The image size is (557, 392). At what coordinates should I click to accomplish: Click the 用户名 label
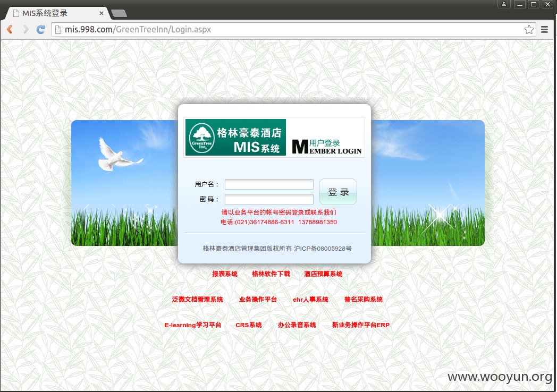point(206,184)
